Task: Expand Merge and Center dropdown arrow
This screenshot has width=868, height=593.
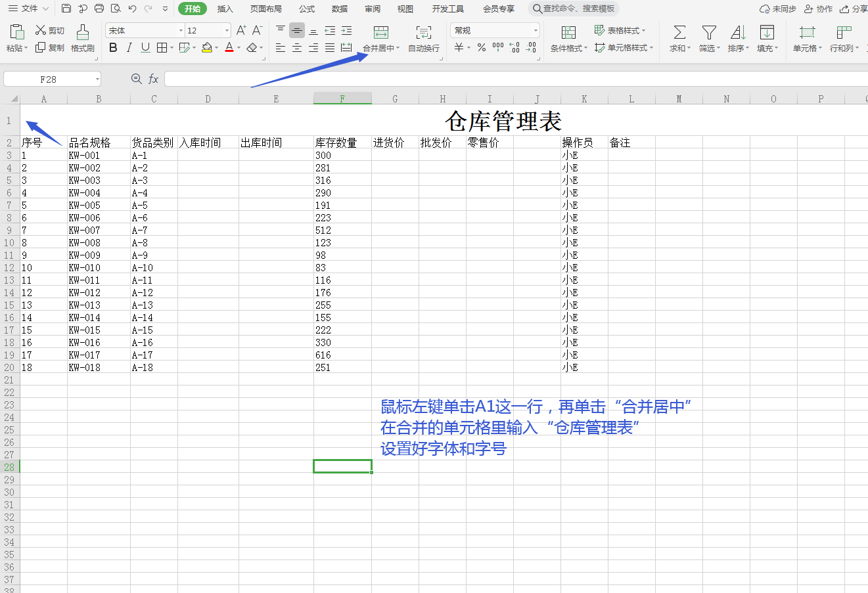Action: pyautogui.click(x=398, y=49)
